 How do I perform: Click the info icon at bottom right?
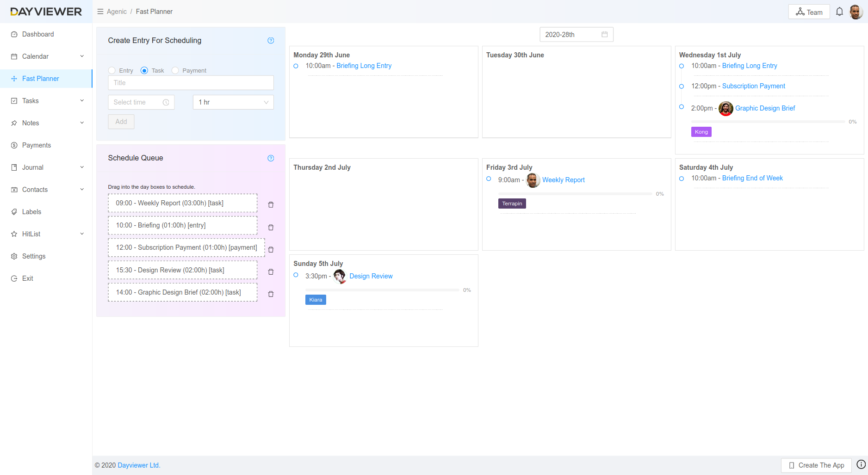coord(861,464)
